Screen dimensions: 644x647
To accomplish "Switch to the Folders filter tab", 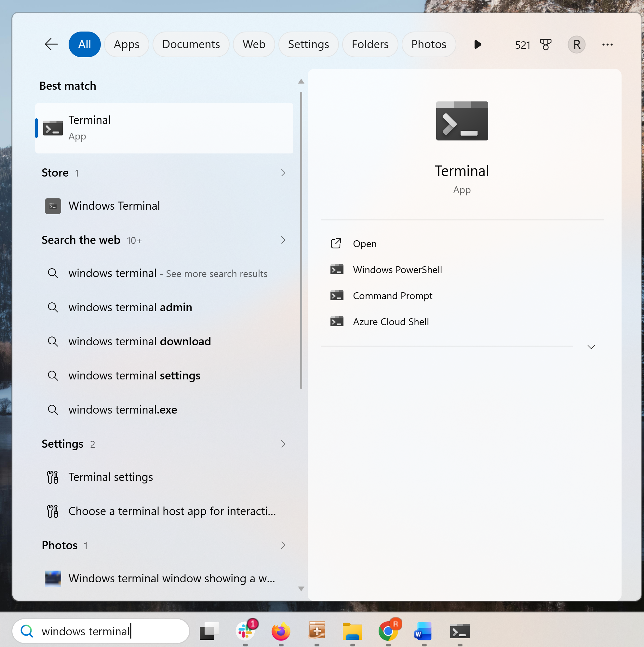I will [x=370, y=44].
